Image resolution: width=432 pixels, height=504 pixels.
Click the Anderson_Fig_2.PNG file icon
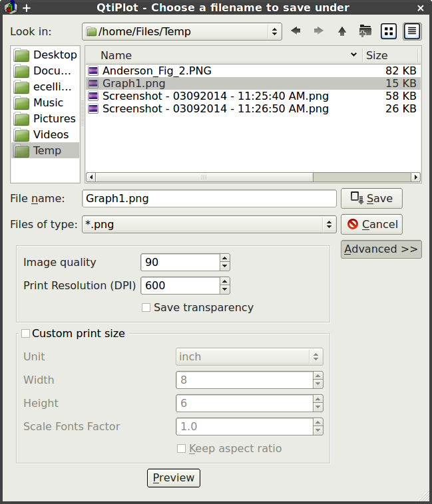93,70
